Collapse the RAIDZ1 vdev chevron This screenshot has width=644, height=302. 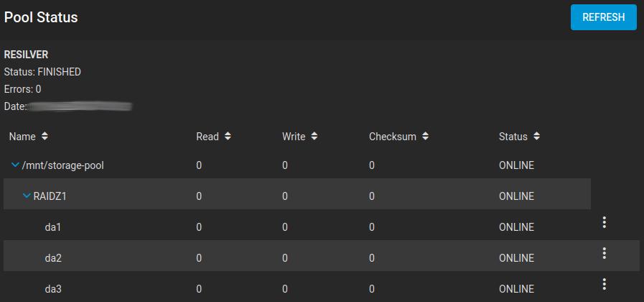(27, 196)
